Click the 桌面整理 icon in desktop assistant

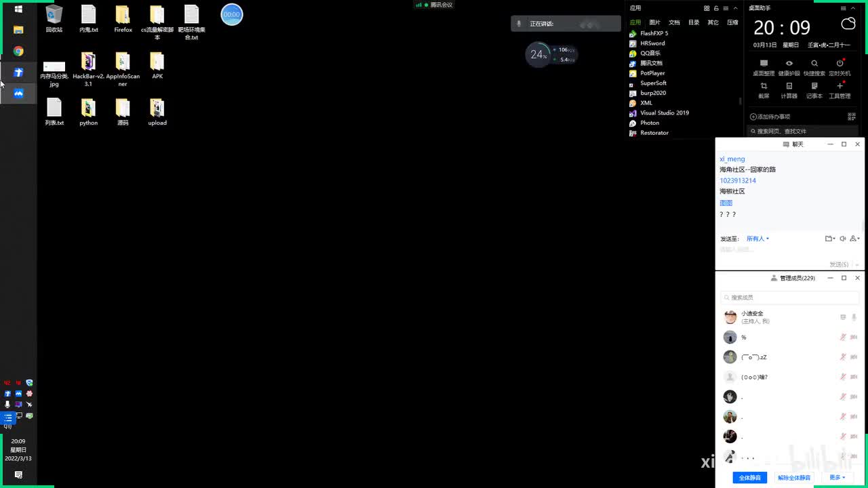pos(764,67)
